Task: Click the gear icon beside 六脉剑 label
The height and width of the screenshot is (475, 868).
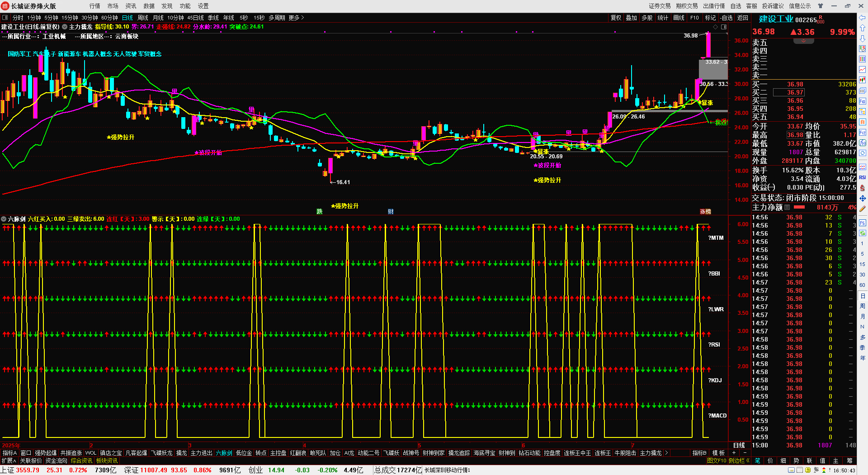Action: [4, 219]
